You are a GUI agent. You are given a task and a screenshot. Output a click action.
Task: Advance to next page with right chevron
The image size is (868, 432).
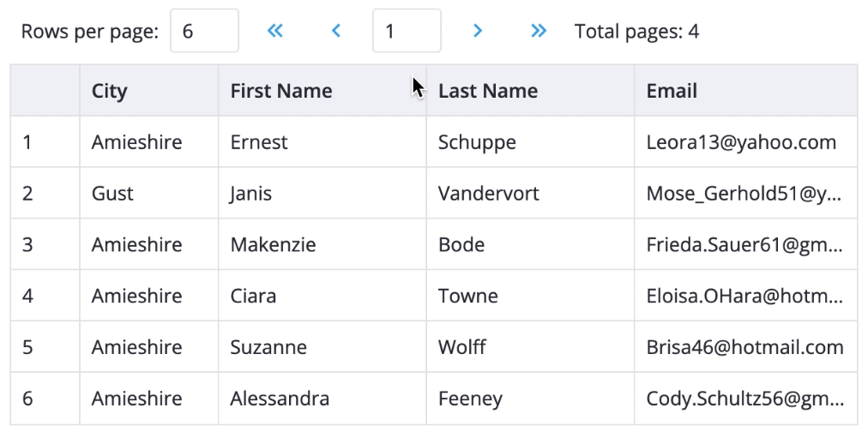(478, 31)
